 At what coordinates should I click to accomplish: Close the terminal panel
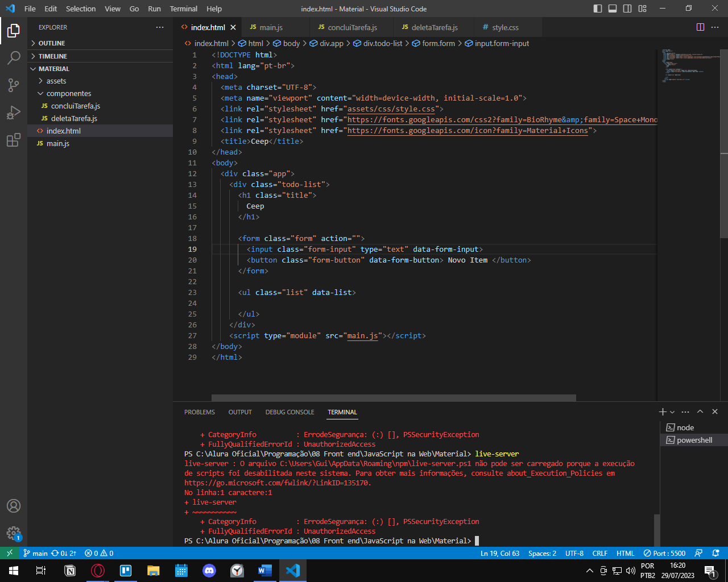point(715,411)
